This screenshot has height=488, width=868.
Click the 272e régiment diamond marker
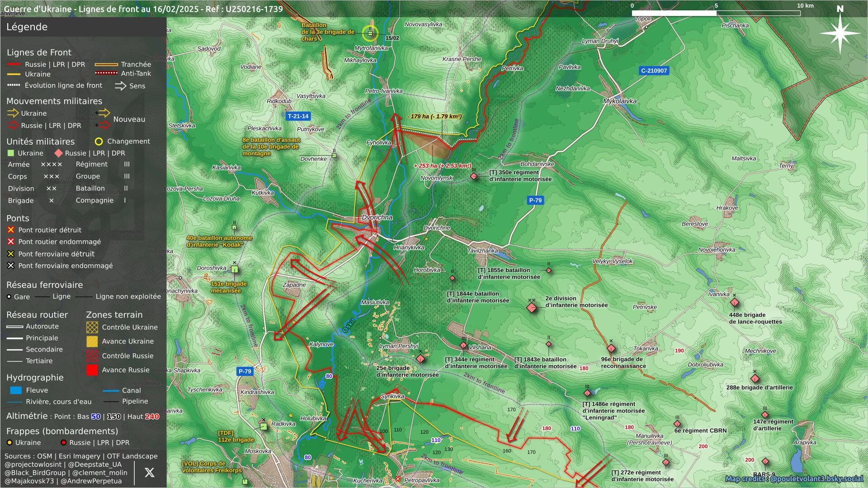tap(665, 463)
